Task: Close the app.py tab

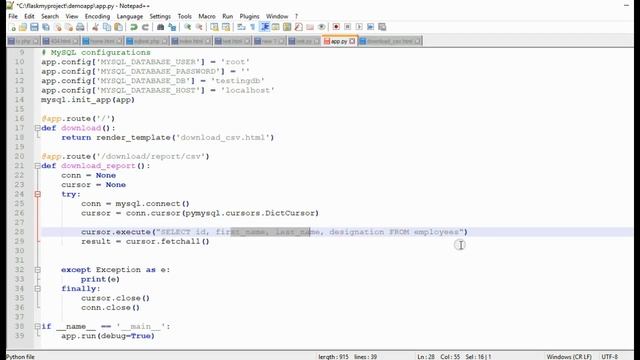Action: [352, 41]
